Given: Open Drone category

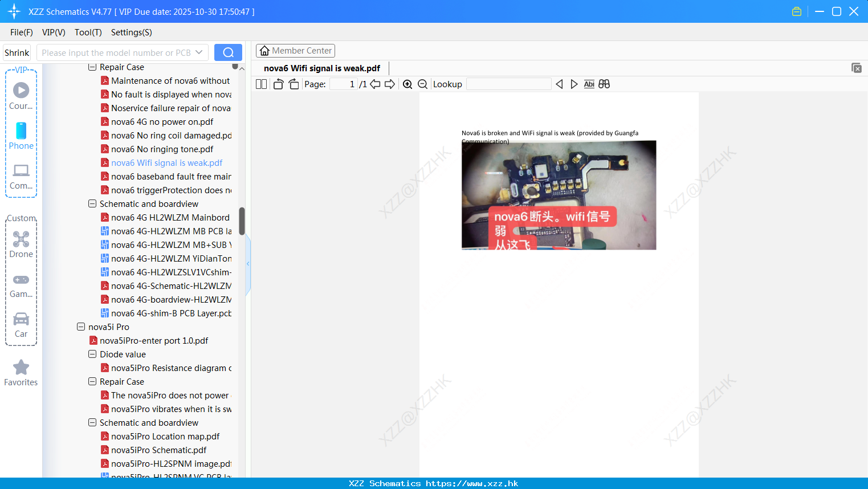Looking at the screenshot, I should point(21,244).
